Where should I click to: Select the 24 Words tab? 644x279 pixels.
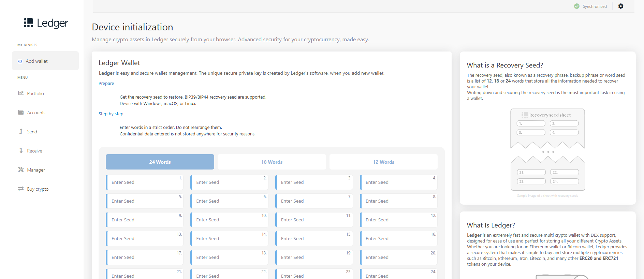[160, 162]
